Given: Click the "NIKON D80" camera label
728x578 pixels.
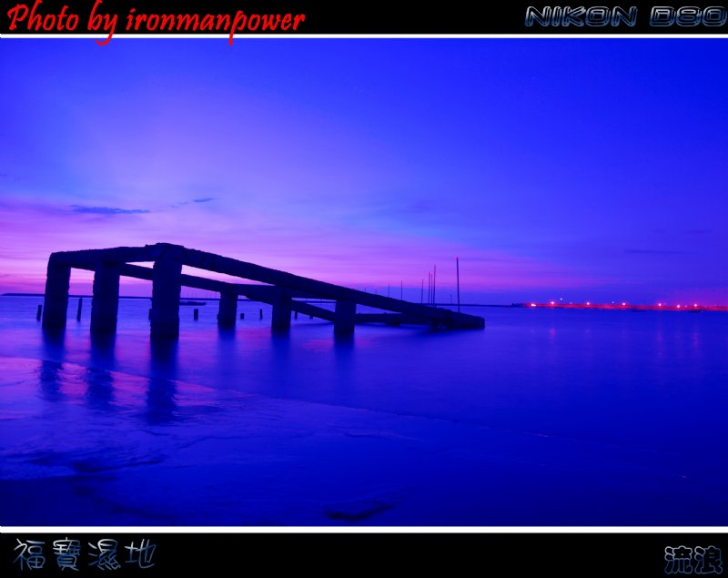Looking at the screenshot, I should pyautogui.click(x=626, y=16).
